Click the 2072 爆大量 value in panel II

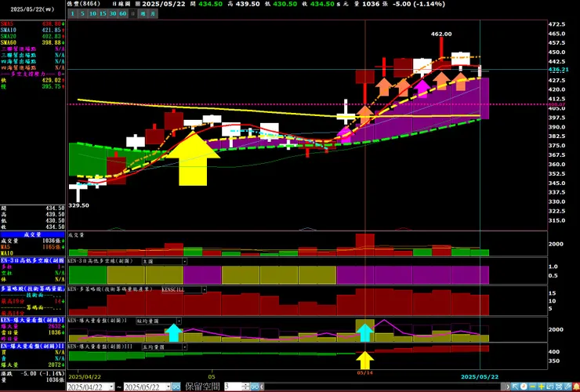point(54,365)
